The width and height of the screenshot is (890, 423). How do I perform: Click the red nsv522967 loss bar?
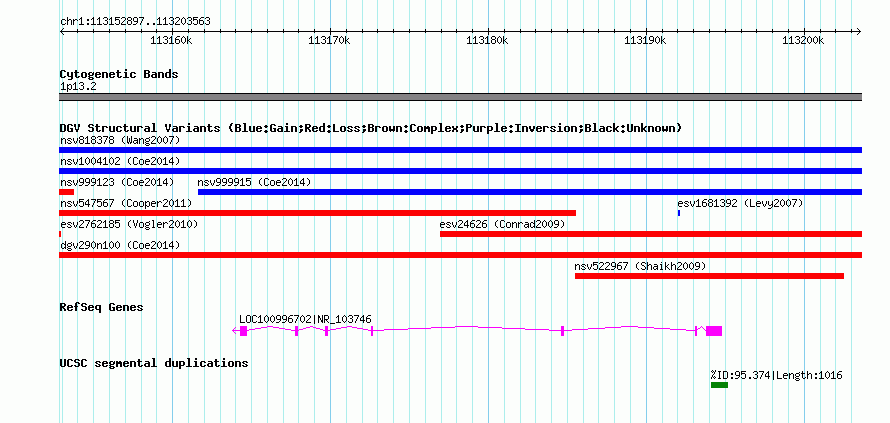point(710,276)
